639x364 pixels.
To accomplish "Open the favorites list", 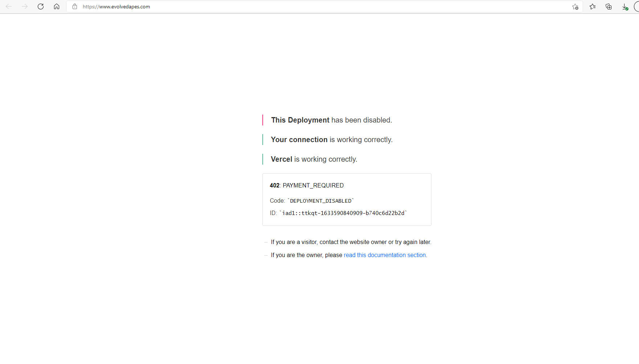I will [x=593, y=7].
